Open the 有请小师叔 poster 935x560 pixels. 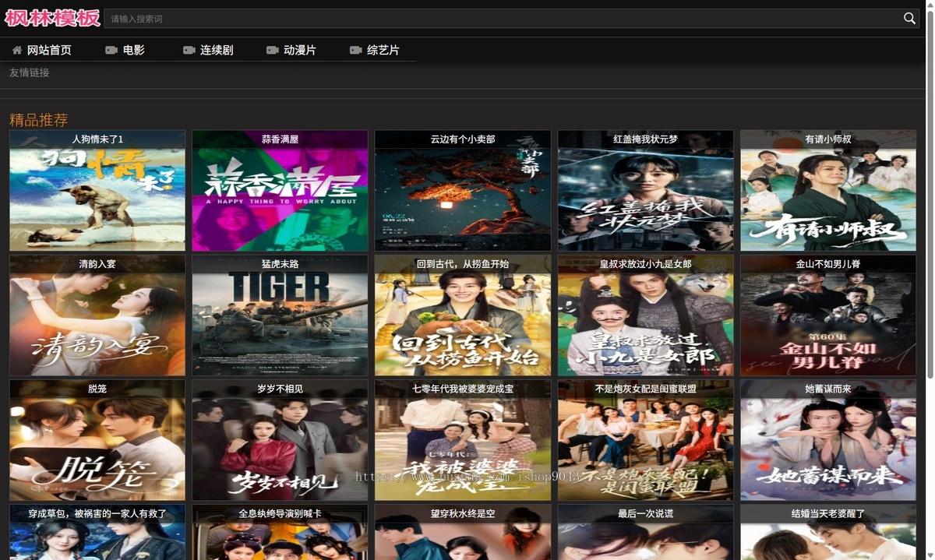click(828, 190)
